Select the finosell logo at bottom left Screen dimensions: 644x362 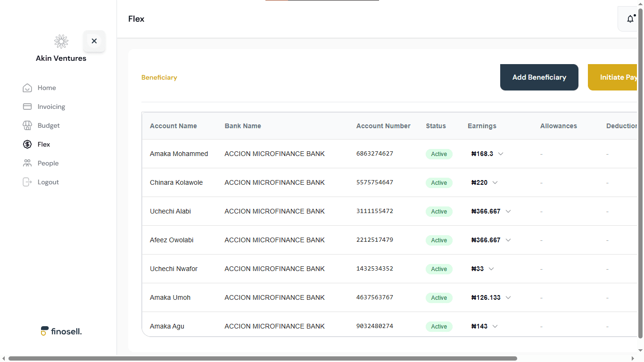[x=61, y=331]
